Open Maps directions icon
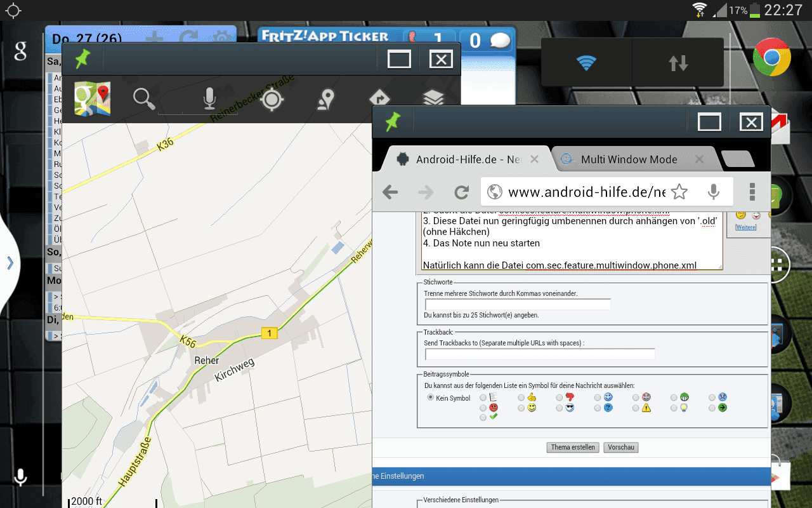812x508 pixels. pyautogui.click(x=379, y=99)
